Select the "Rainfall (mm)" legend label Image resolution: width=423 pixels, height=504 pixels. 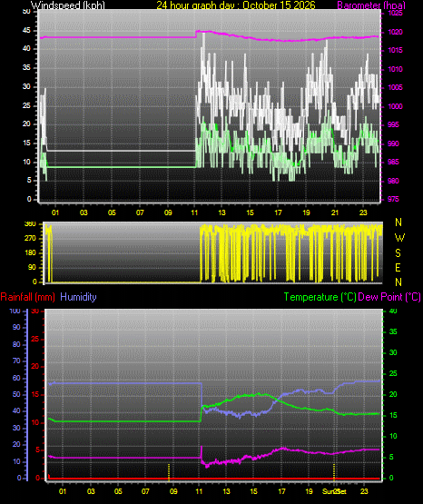[27, 297]
